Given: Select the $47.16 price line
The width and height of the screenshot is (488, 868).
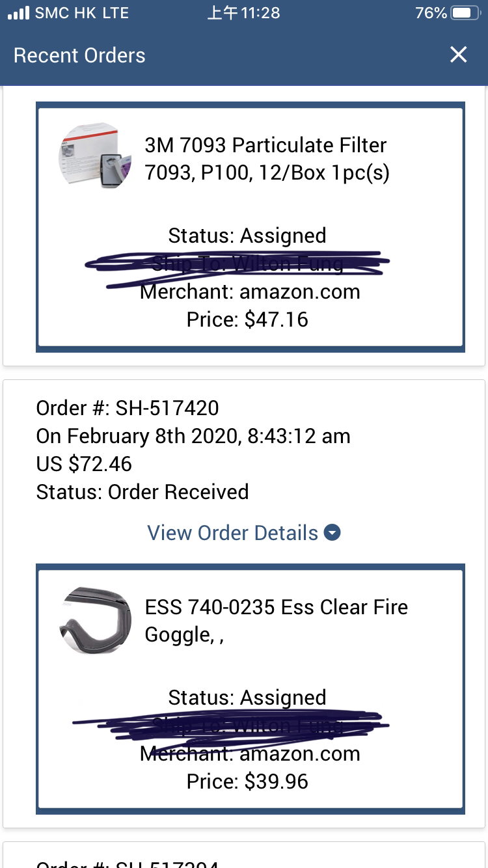Looking at the screenshot, I should [x=247, y=319].
